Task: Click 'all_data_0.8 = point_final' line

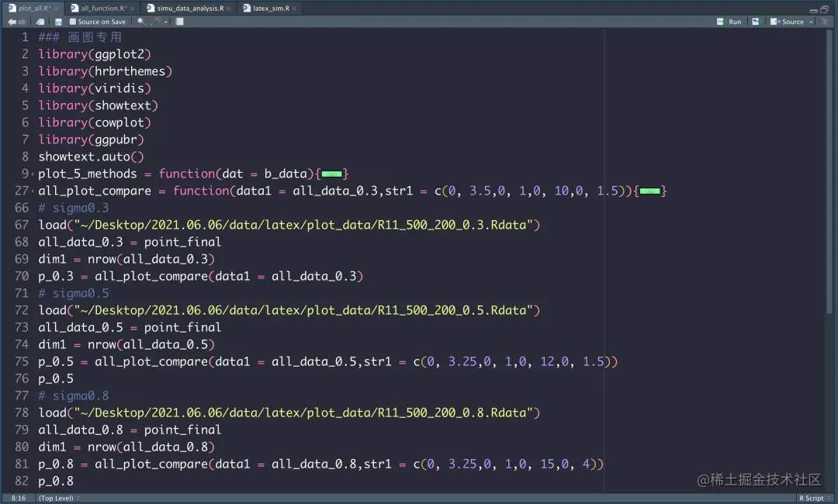Action: tap(130, 430)
